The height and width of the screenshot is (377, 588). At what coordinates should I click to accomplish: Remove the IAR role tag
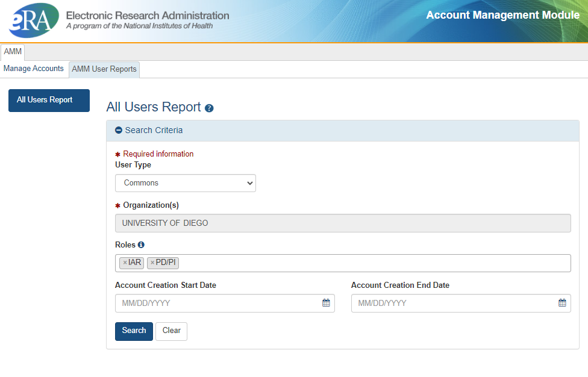(125, 263)
